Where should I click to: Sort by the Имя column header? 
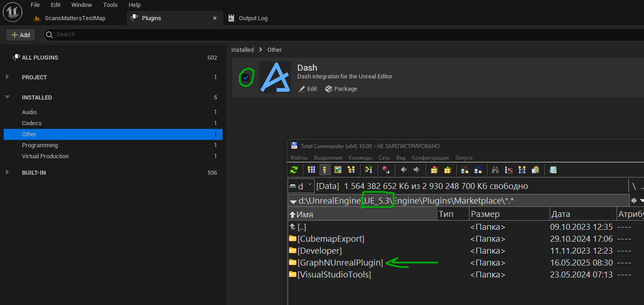[362, 214]
